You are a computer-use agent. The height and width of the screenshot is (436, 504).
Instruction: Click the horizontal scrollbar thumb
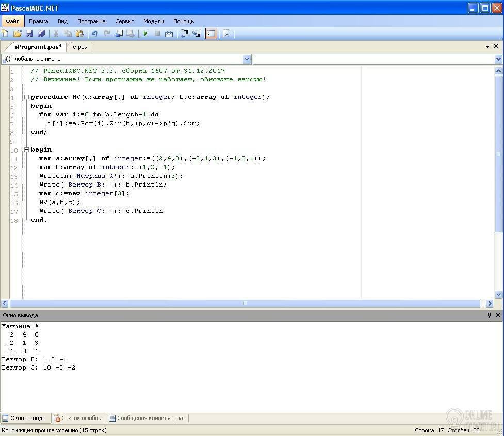245,303
